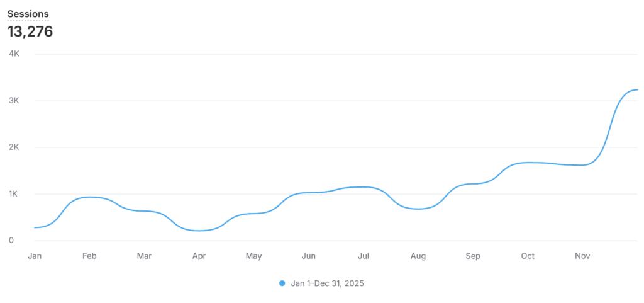Viewport: 644px width, 303px height.
Task: Click the 0 y-axis label
Action: coord(11,241)
